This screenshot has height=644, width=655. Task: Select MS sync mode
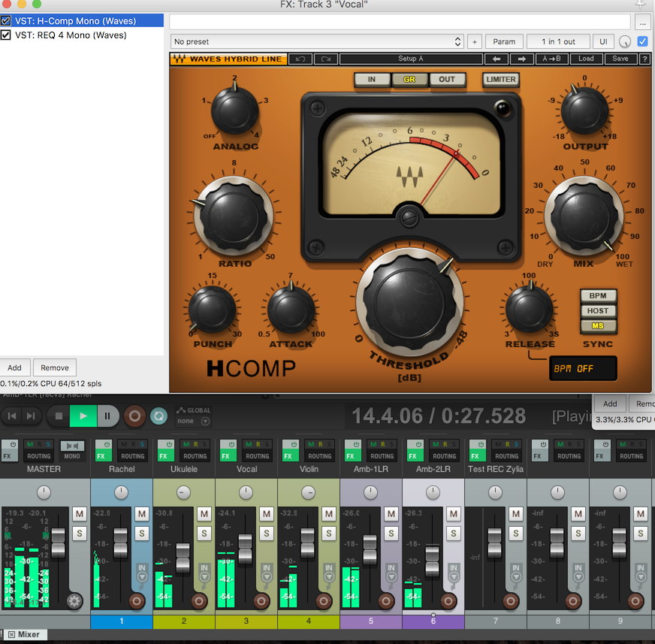[598, 325]
